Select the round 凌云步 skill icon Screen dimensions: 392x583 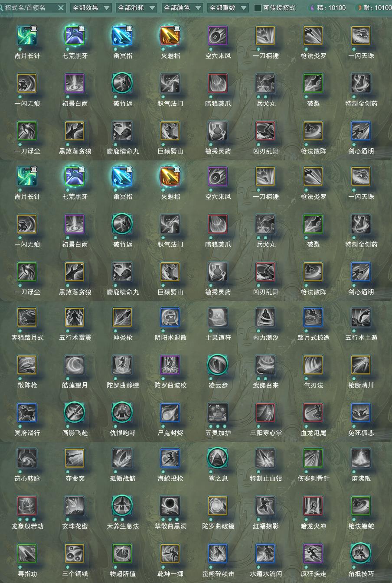[x=218, y=365]
